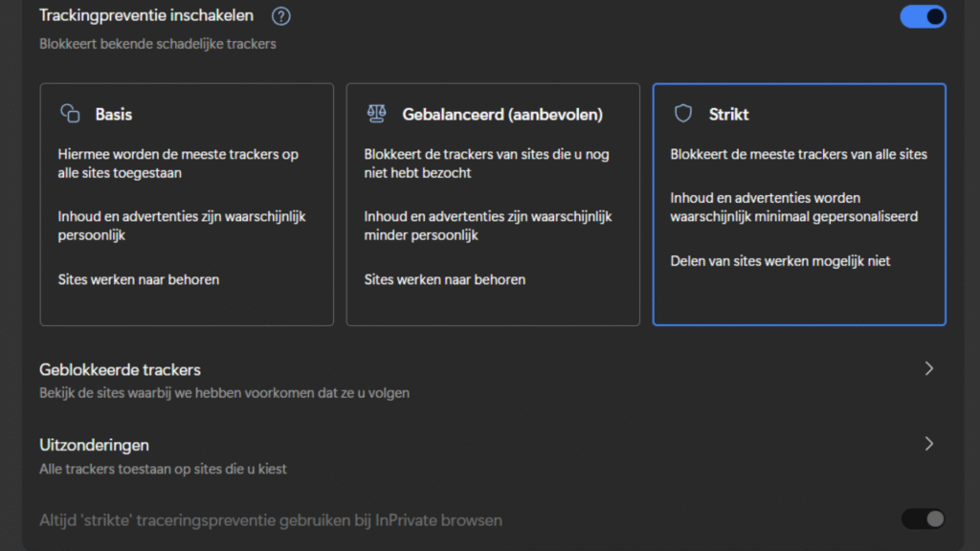
Task: Open the Geblokkeerde trackers title
Action: [x=120, y=369]
